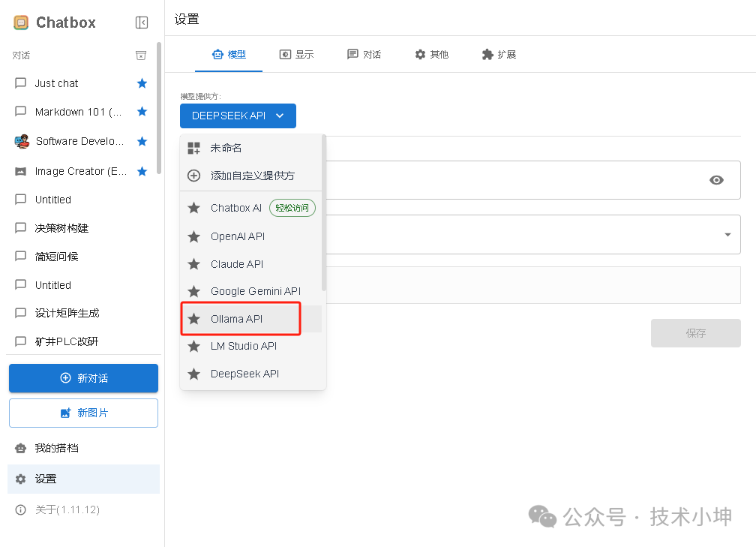Click chat bubble icon beside 决策树构建

21,228
